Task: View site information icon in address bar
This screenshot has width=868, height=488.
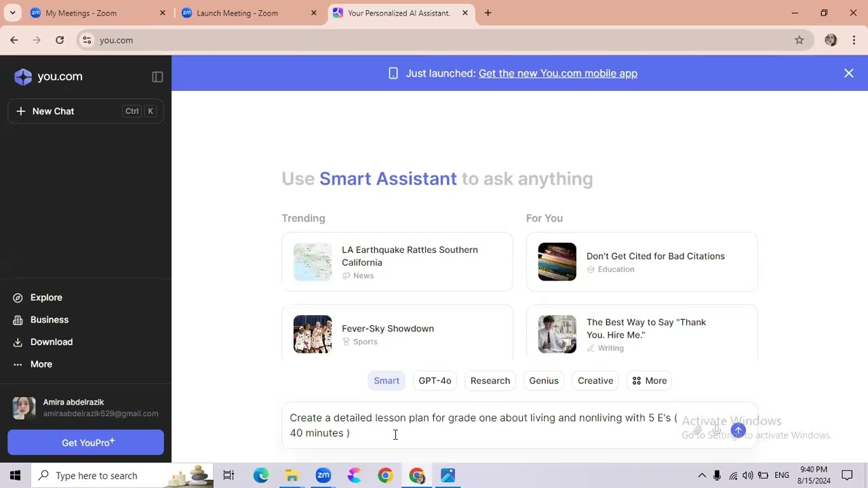Action: (x=87, y=40)
